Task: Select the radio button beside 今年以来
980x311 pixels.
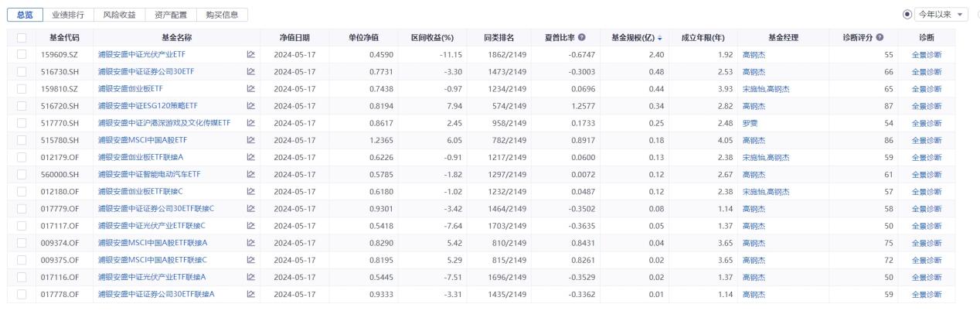Action: point(907,15)
